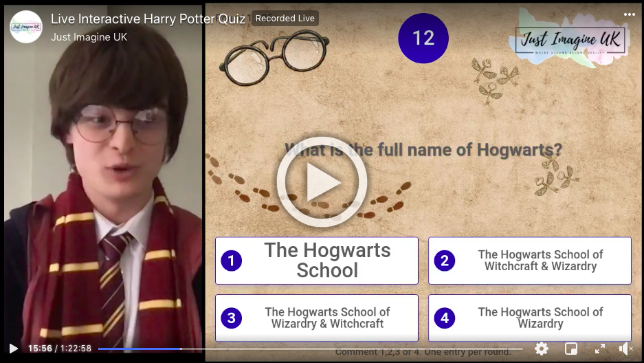This screenshot has width=644, height=363.
Task: Select answer 2 Witchcraft & Wizardry box
Action: (x=530, y=261)
